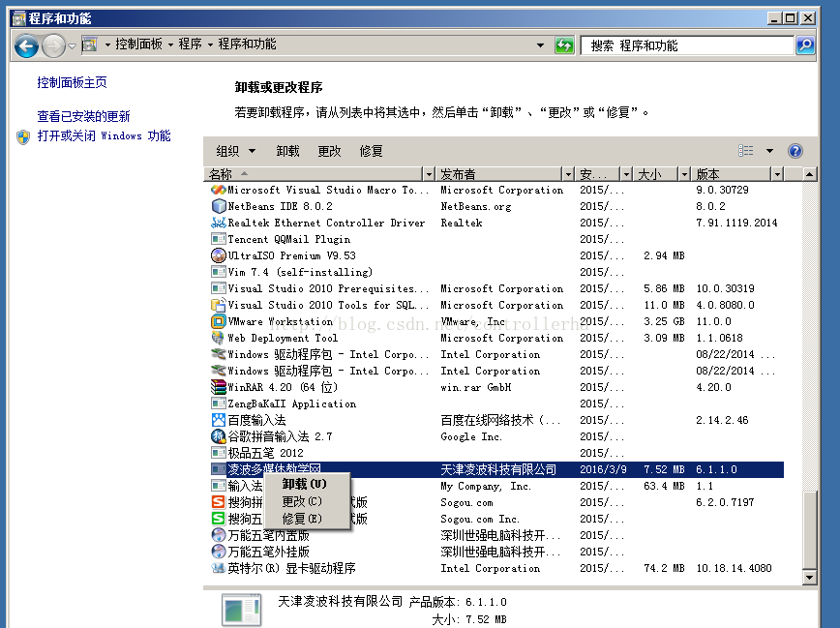This screenshot has width=840, height=628.
Task: Click in the 搜索 程序和功能 search box
Action: (x=687, y=45)
